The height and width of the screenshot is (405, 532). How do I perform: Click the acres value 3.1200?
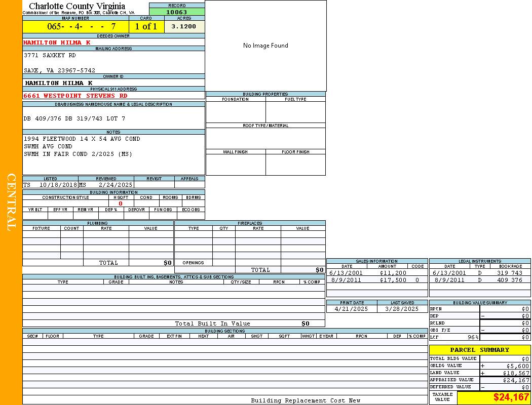[x=184, y=26]
